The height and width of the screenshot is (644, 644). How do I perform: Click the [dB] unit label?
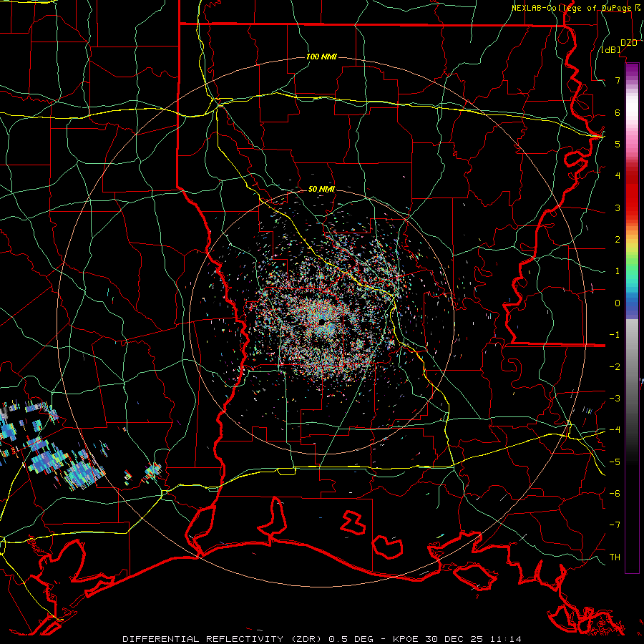coord(611,49)
